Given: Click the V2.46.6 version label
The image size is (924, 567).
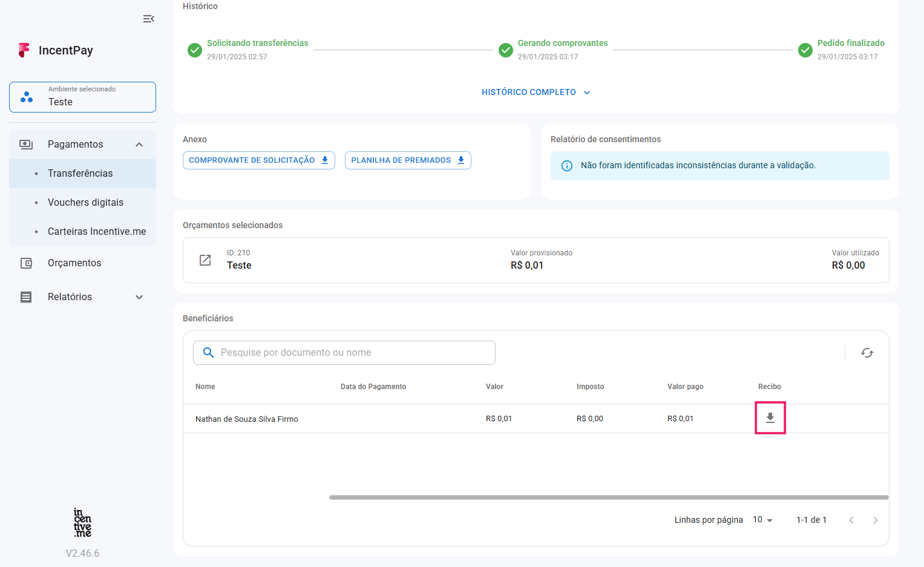Looking at the screenshot, I should tap(82, 554).
